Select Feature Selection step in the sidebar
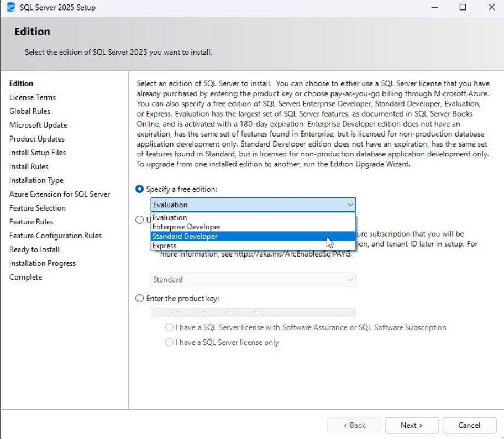The width and height of the screenshot is (504, 439). (x=37, y=208)
